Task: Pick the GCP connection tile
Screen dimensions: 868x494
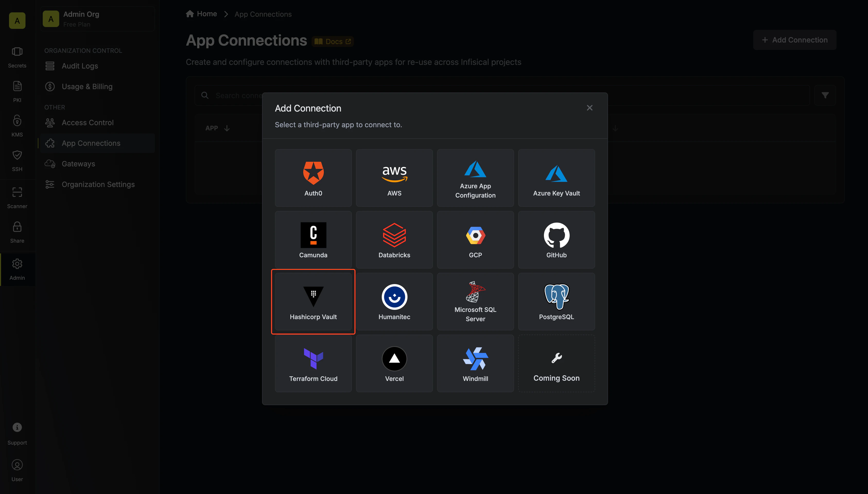Action: tap(475, 240)
